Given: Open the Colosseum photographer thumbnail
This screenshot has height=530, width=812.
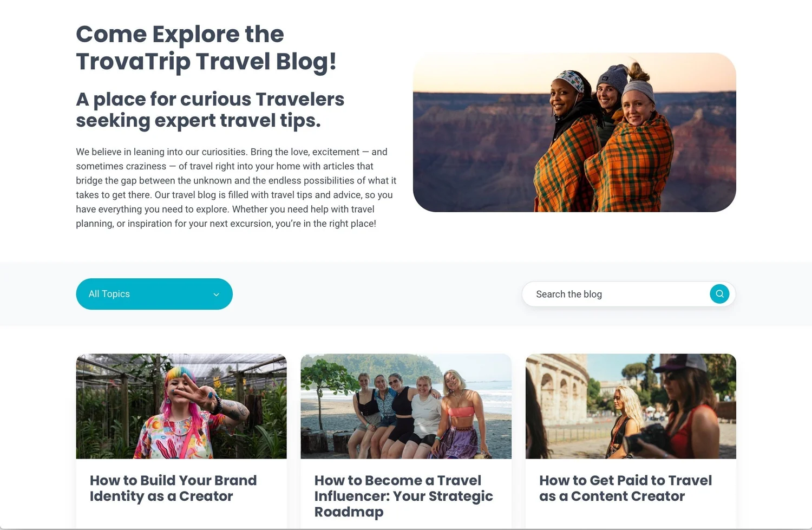Looking at the screenshot, I should [x=631, y=406].
